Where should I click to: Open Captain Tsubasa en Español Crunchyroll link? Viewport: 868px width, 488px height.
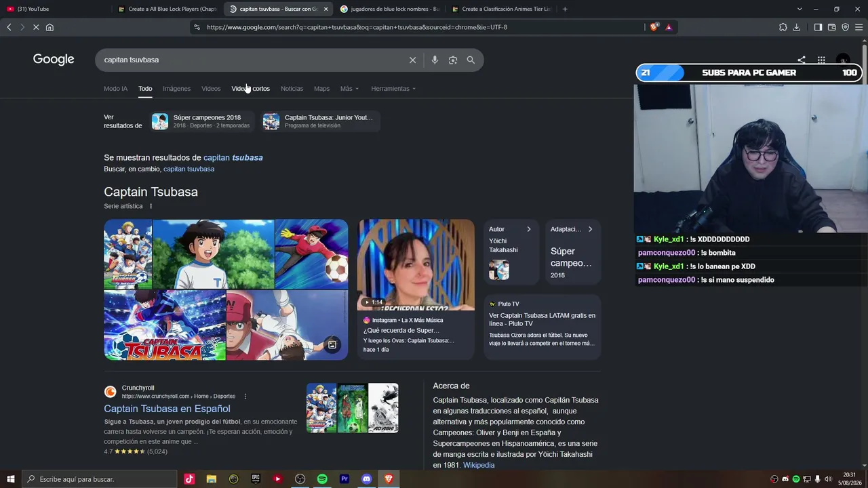(x=167, y=409)
